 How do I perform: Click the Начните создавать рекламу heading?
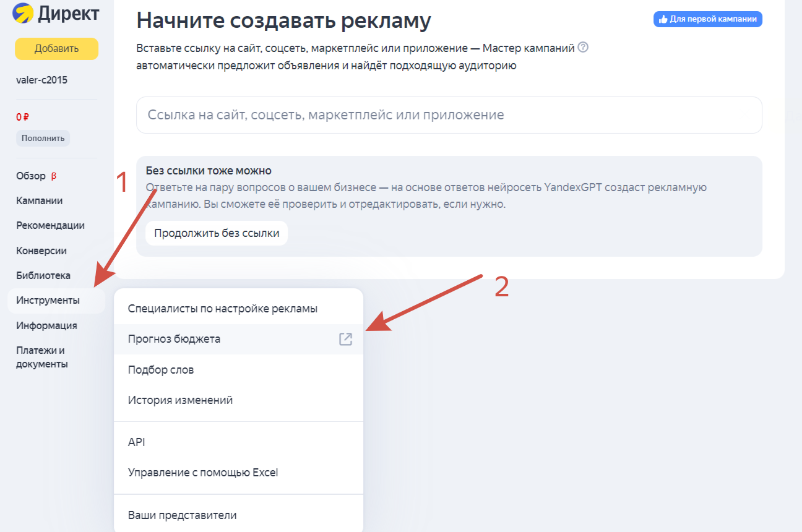(x=283, y=20)
